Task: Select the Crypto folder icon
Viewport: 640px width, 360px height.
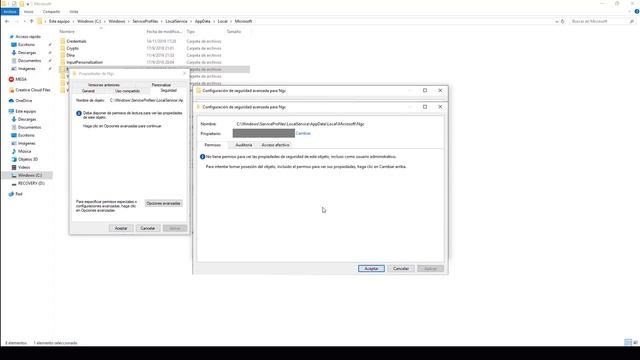Action: tap(62, 48)
